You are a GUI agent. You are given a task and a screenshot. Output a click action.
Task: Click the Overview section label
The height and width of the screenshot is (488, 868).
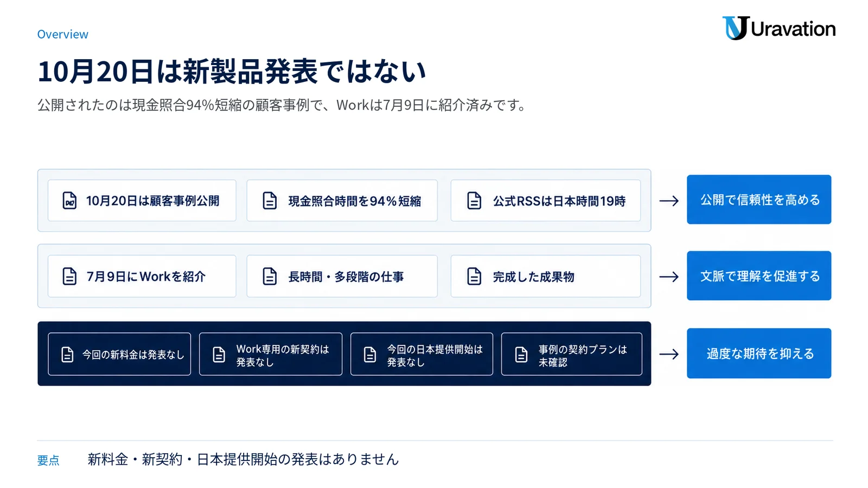62,34
